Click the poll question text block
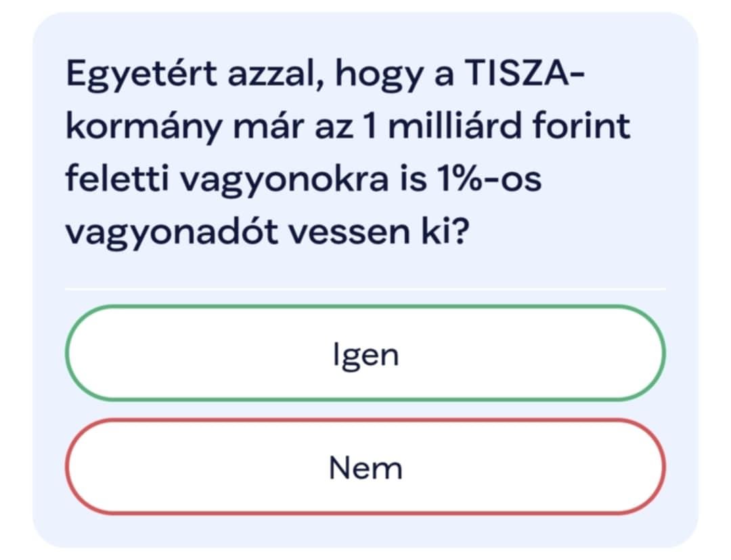This screenshot has height=560, width=731. pos(348,153)
